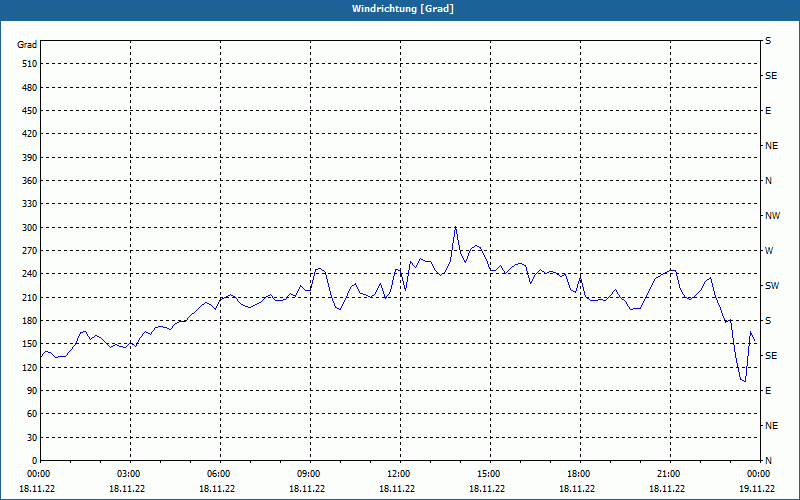Click the 09:00 label on the time axis

click(x=309, y=474)
